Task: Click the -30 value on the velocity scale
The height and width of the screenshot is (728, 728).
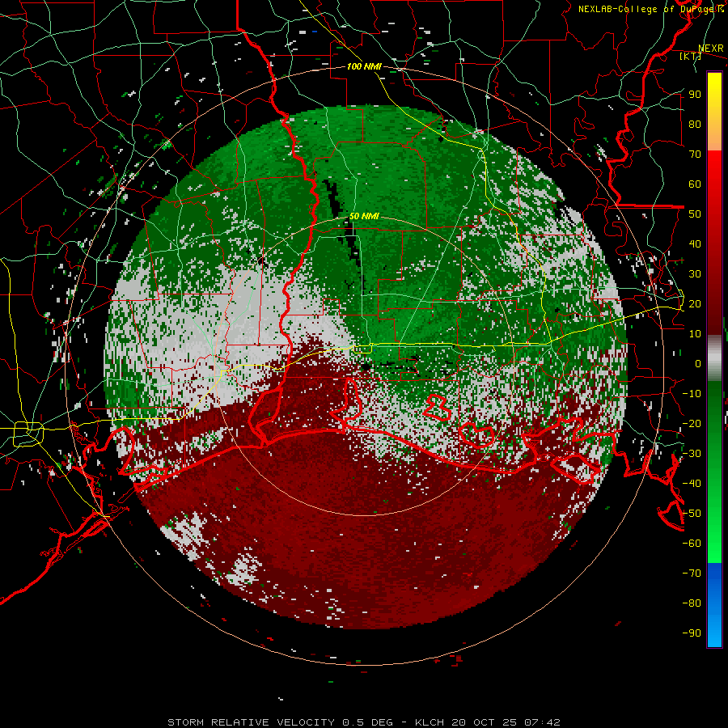Action: tap(692, 454)
